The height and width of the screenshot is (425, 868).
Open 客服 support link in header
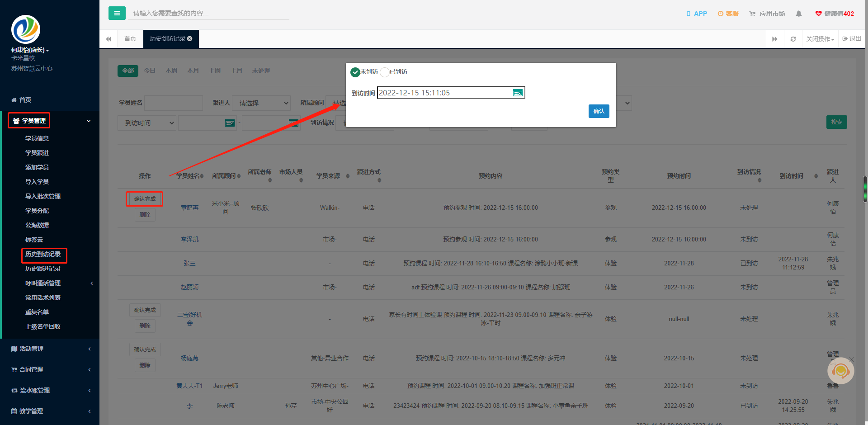coord(728,14)
